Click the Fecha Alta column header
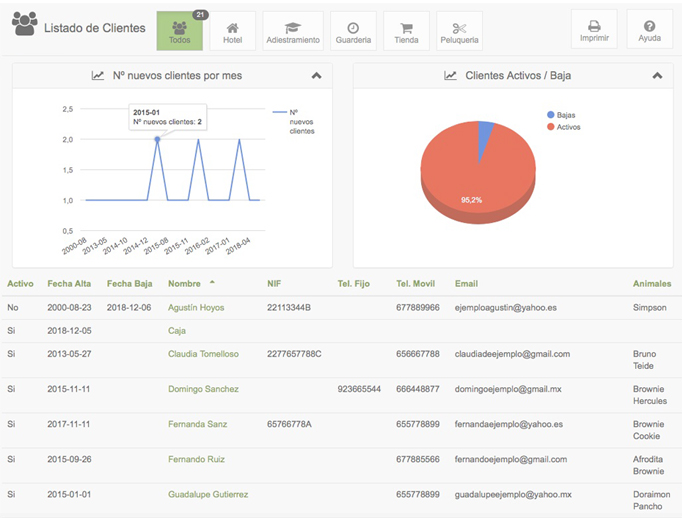The height and width of the screenshot is (518, 682). tap(69, 284)
